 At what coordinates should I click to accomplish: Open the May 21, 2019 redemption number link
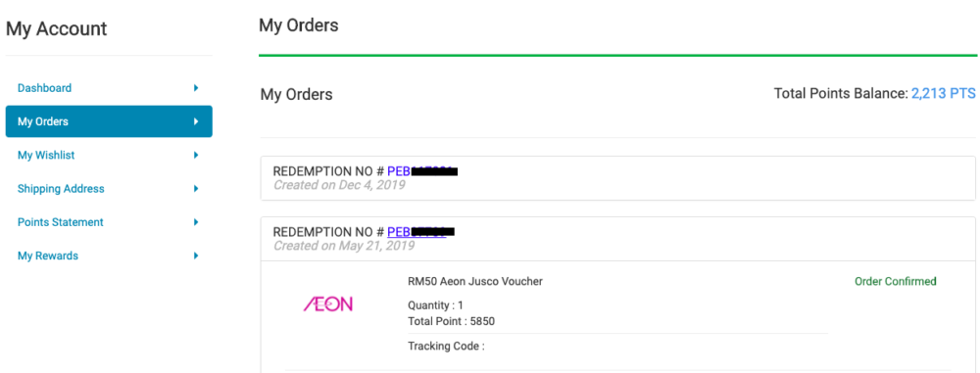point(420,232)
